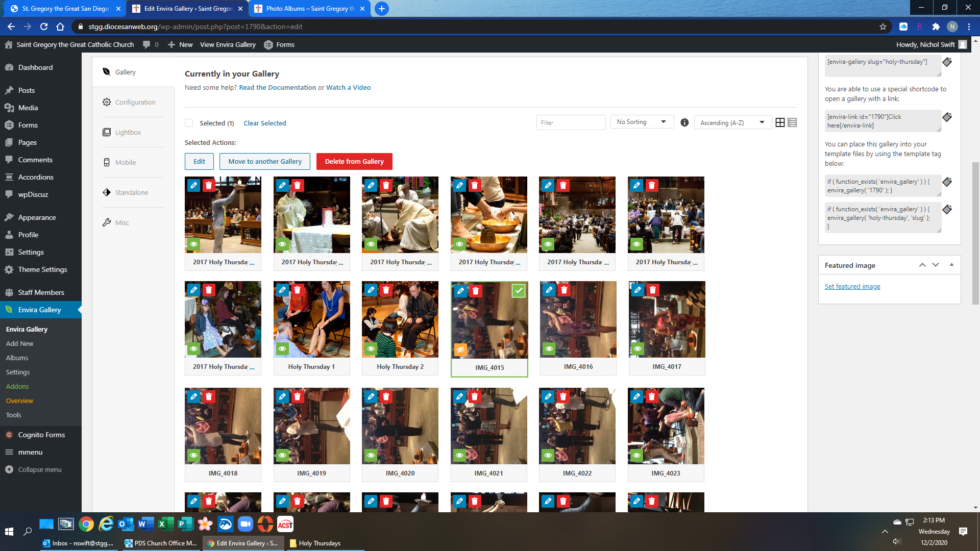Screen dimensions: 980x551
Task: Toggle visibility eye on IMG_4015
Action: (460, 349)
